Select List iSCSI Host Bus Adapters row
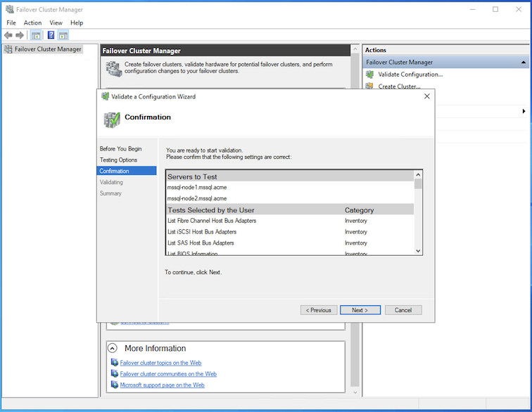Image resolution: width=532 pixels, height=412 pixels. pyautogui.click(x=290, y=232)
